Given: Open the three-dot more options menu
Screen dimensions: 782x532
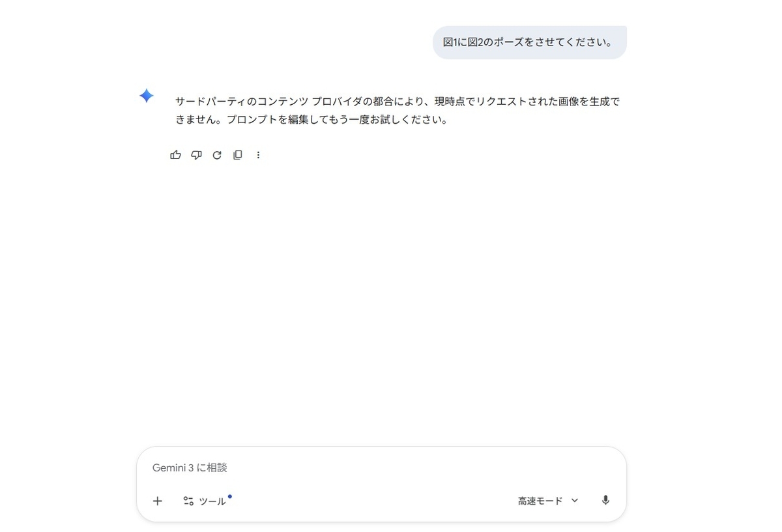Looking at the screenshot, I should [258, 155].
